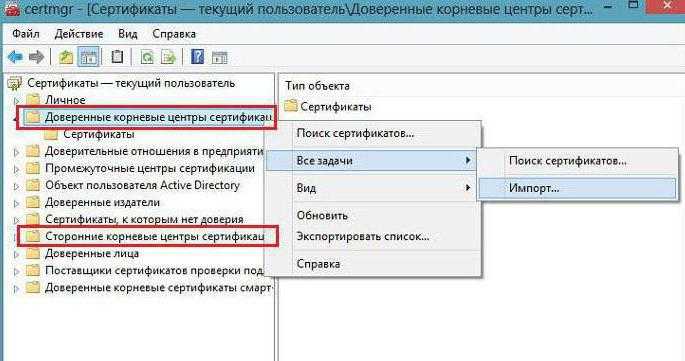Expand Сертификаты, к которым нет доверия arrow
Image resolution: width=685 pixels, height=361 pixels.
tap(17, 220)
